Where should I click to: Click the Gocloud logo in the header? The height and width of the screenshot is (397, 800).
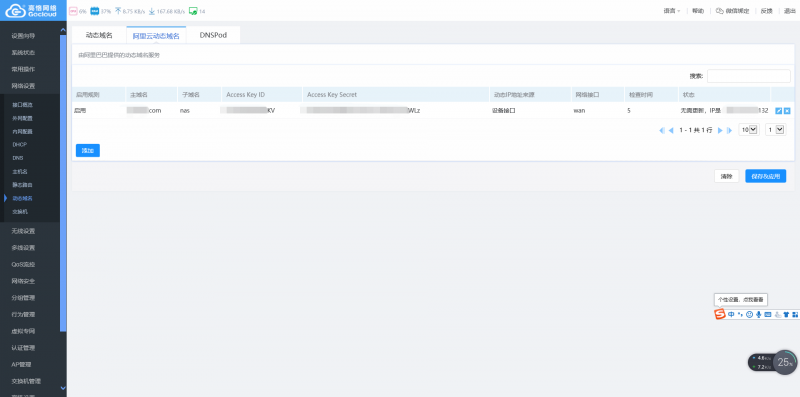point(31,10)
